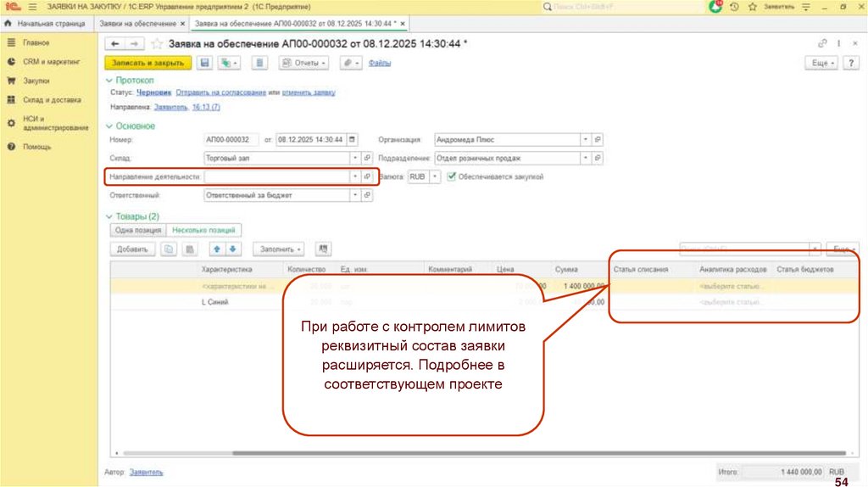868x487 pixels.
Task: Open the Автор Заявитель link
Action: click(x=146, y=472)
